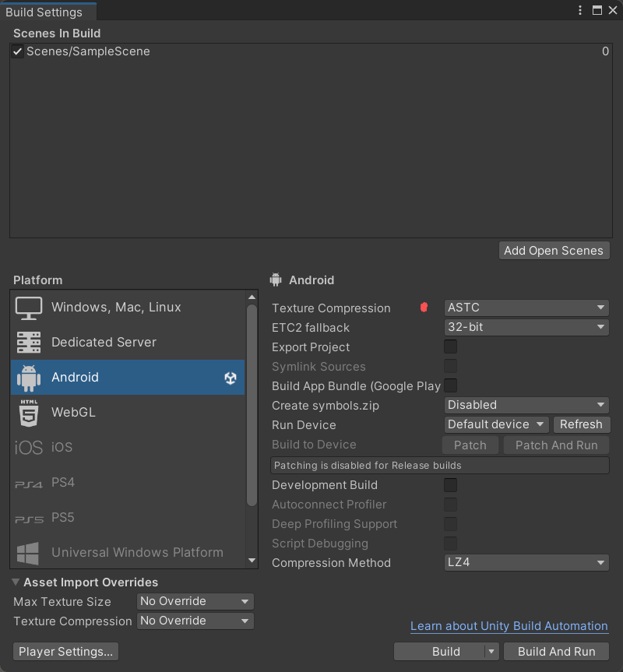Open the Max Texture Size override dropdown
The height and width of the screenshot is (672, 623).
pyautogui.click(x=195, y=601)
